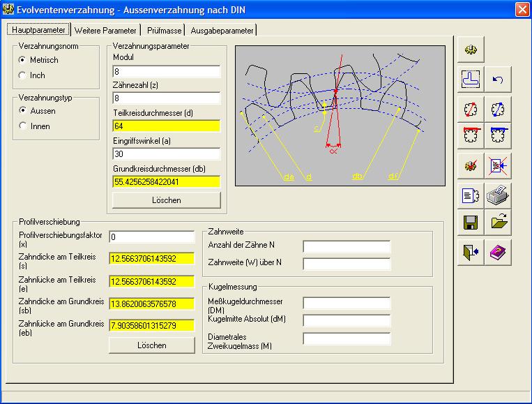Image resolution: width=532 pixels, height=404 pixels.
Task: Click the blue profile outline sketch icon
Action: click(471, 80)
